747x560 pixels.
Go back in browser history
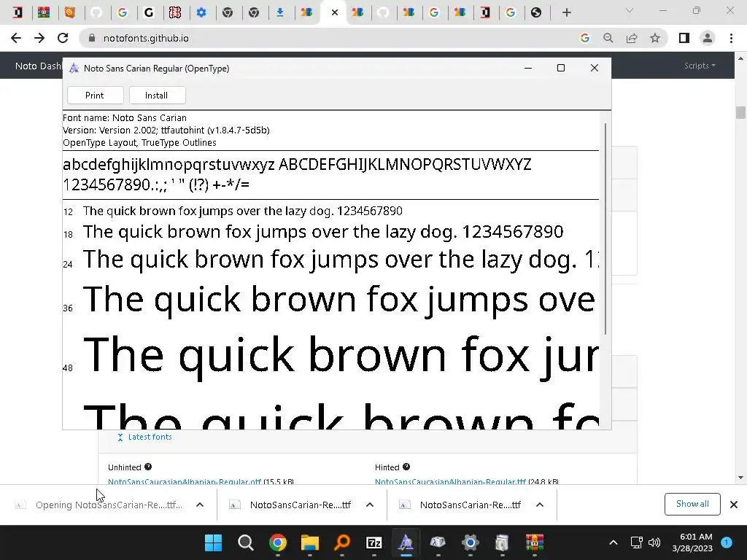point(16,38)
